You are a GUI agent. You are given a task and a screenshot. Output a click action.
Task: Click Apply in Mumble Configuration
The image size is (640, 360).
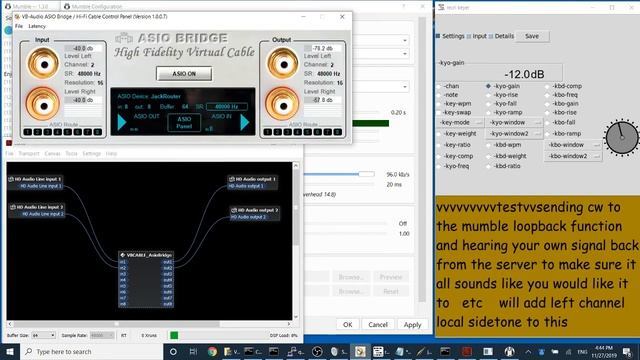[412, 324]
